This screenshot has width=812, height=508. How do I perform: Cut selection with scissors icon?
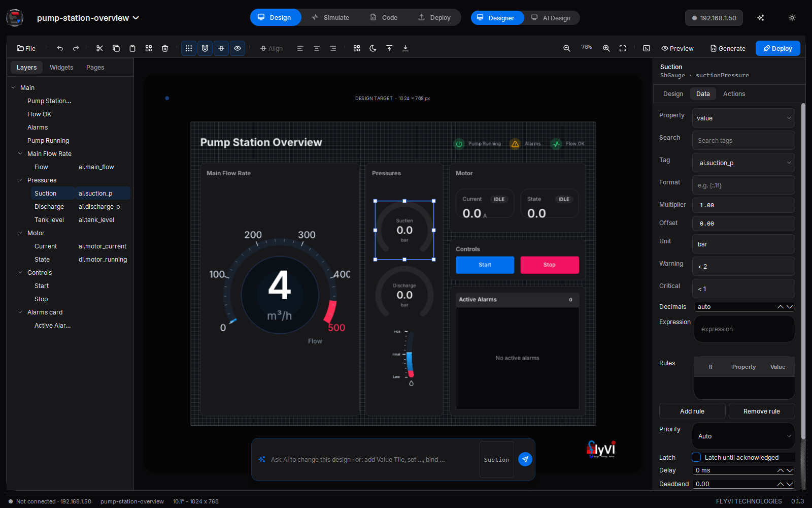click(99, 48)
